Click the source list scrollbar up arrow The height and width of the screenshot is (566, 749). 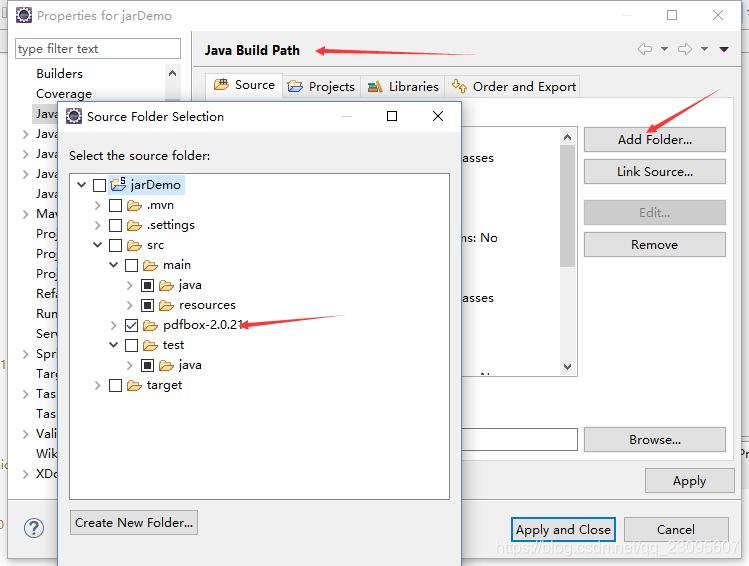[567, 138]
